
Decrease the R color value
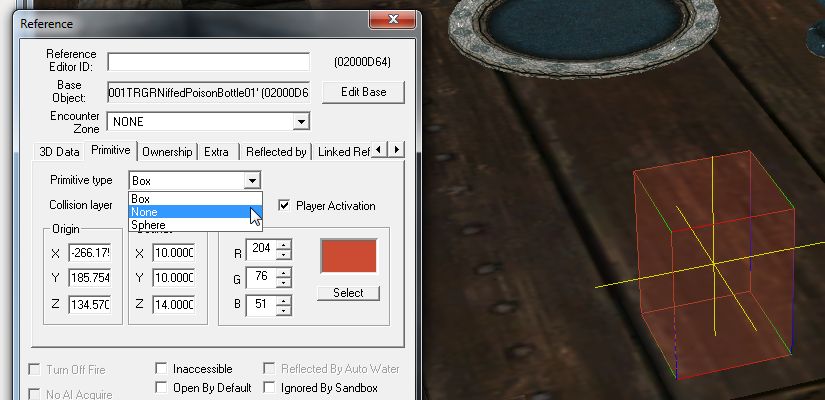pyautogui.click(x=284, y=254)
